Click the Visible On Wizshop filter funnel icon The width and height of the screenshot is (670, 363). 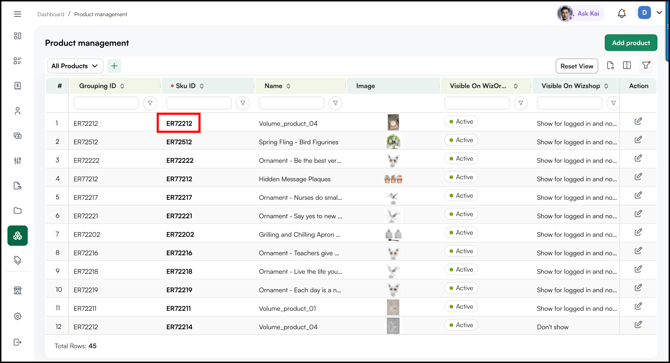point(613,103)
